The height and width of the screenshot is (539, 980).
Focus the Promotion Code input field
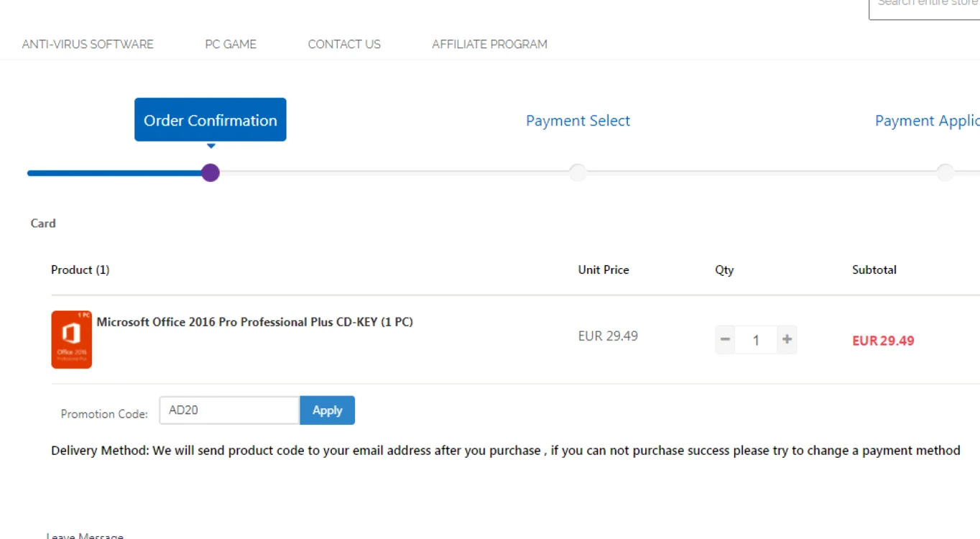(229, 410)
